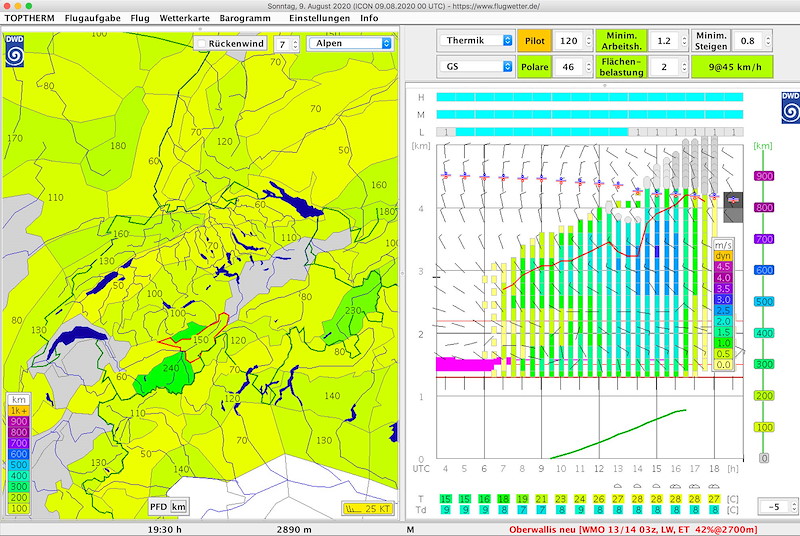The height and width of the screenshot is (536, 800).
Task: Select the 400 km scale swatch at right
Action: [764, 333]
